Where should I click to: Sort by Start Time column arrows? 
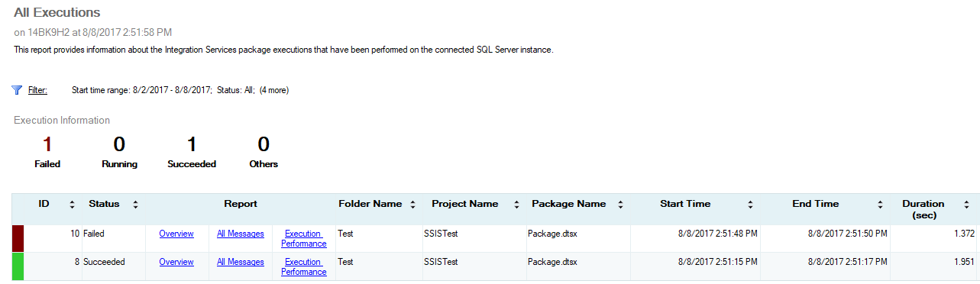pyautogui.click(x=750, y=205)
